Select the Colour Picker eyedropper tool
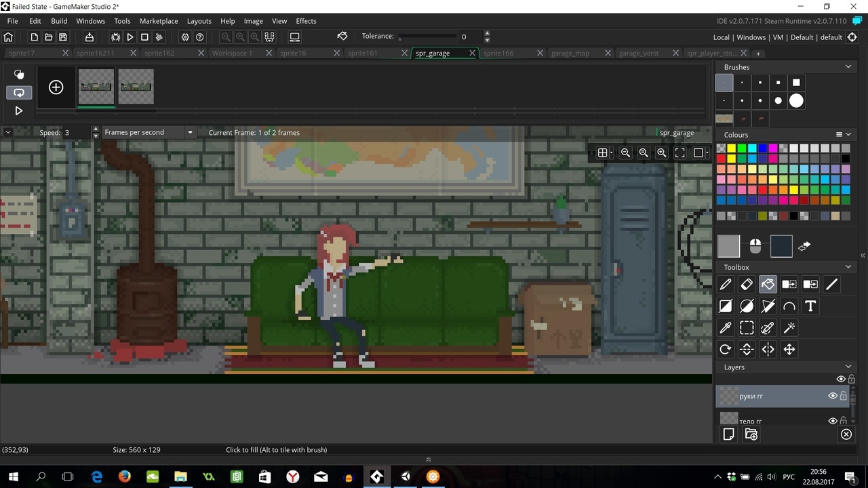The image size is (868, 488). click(725, 328)
